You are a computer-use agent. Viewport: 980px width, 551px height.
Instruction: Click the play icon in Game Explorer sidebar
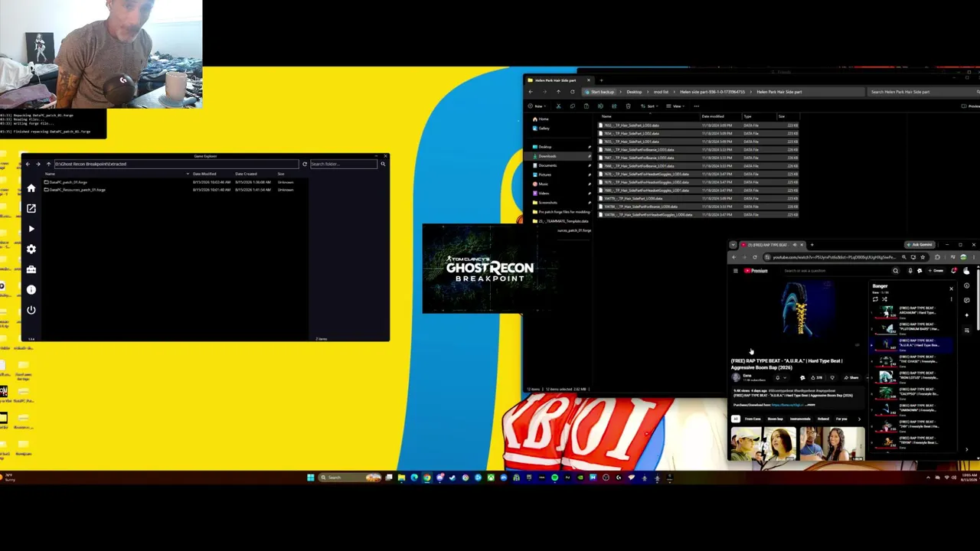[31, 229]
